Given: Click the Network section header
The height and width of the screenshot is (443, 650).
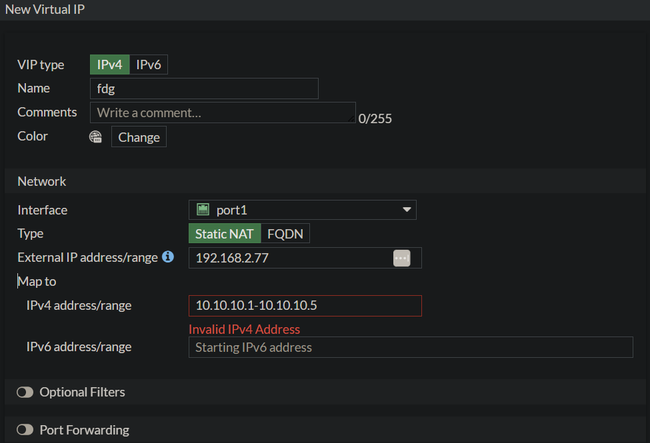Looking at the screenshot, I should [x=42, y=181].
